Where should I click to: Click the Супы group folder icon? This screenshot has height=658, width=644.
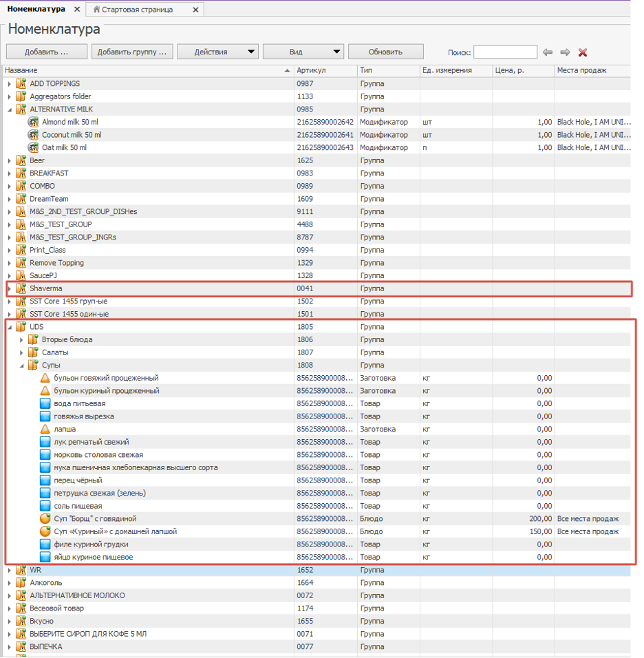[x=33, y=365]
